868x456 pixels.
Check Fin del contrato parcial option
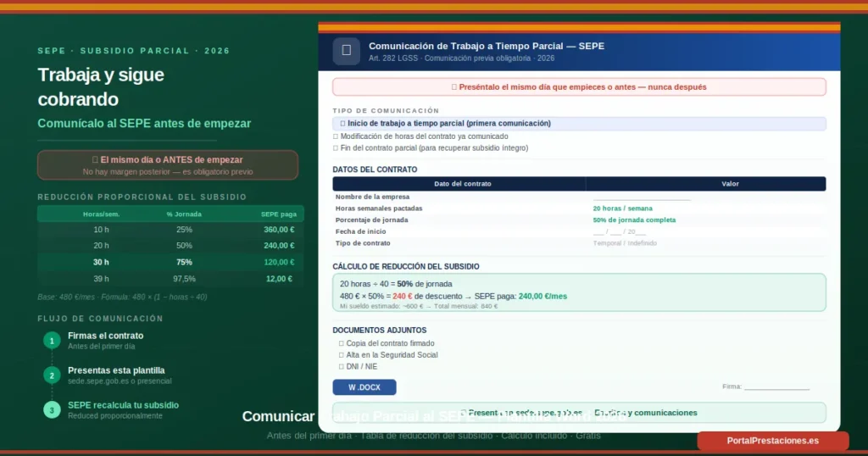336,147
